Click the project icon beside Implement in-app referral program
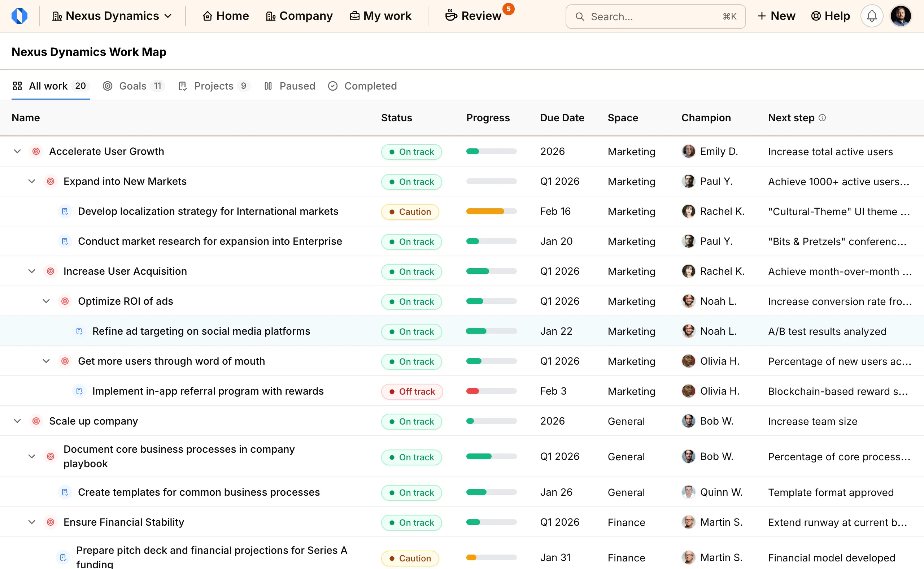This screenshot has width=924, height=569. coord(79,391)
